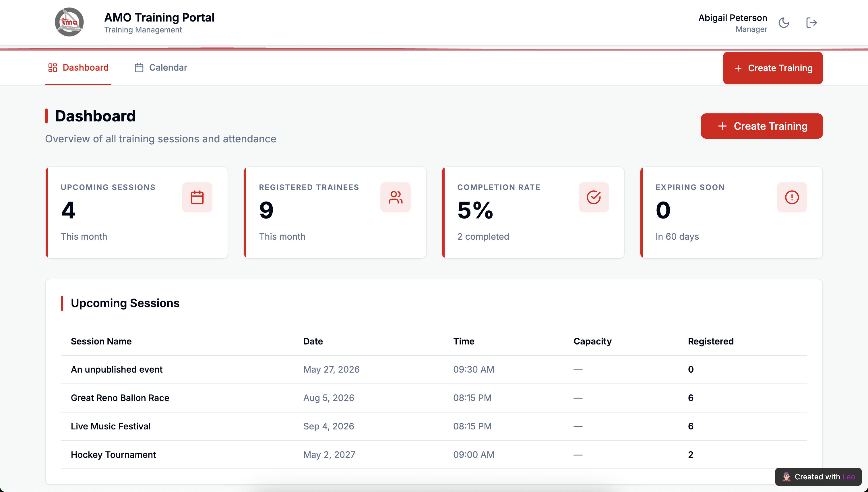Open the 'An unpublished event' session row

(434, 369)
